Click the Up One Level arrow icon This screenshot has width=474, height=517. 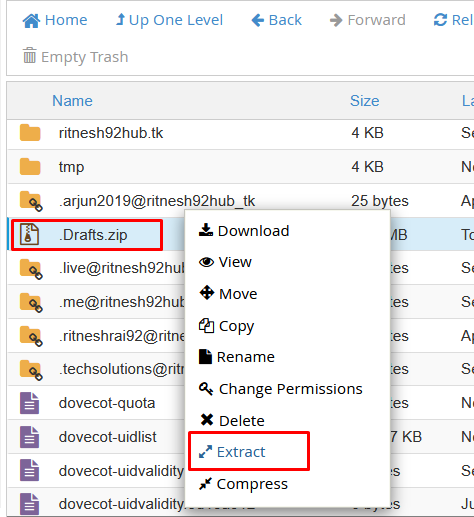[x=120, y=19]
